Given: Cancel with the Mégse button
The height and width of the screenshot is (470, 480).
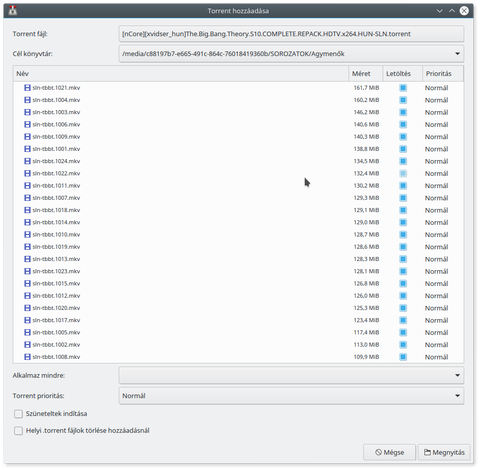Looking at the screenshot, I should point(389,452).
